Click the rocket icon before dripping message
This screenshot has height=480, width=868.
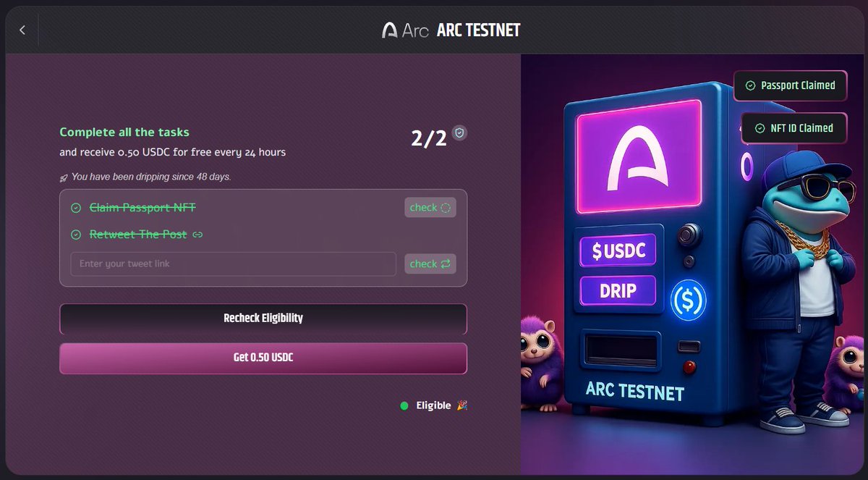[x=64, y=177]
